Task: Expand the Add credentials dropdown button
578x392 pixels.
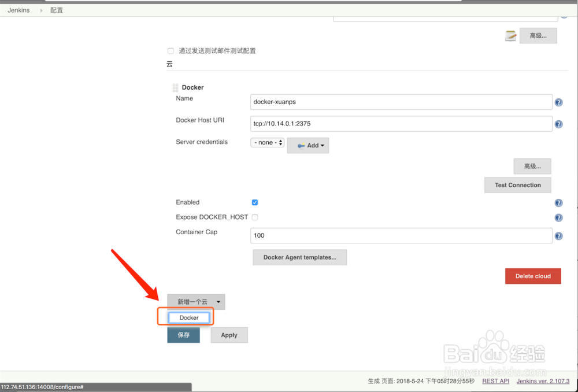Action: pos(308,146)
